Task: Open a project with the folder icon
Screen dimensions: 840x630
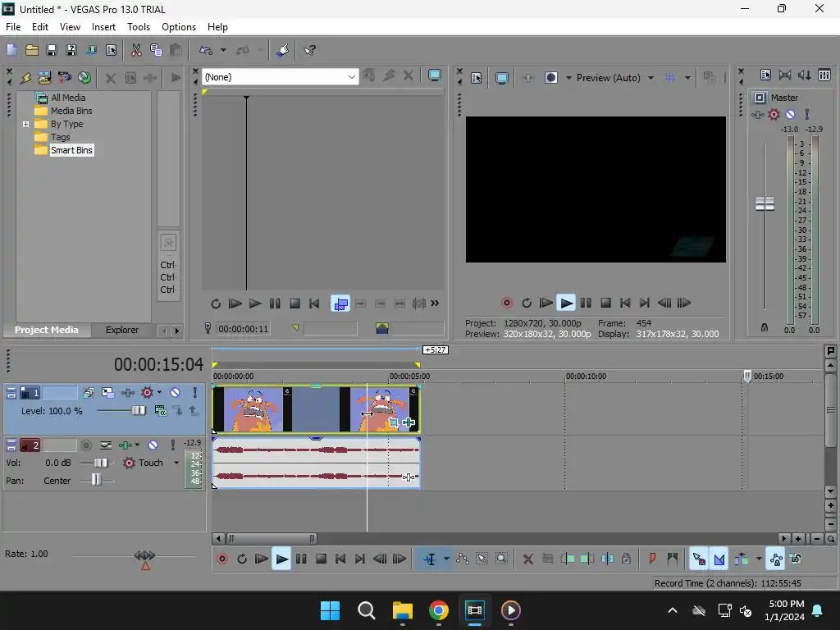Action: (x=32, y=50)
